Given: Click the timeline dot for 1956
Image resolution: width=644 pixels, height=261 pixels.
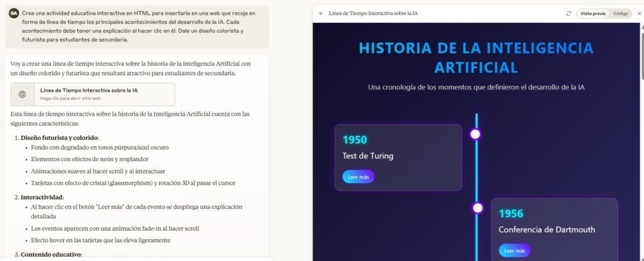Looking at the screenshot, I should pos(477,208).
